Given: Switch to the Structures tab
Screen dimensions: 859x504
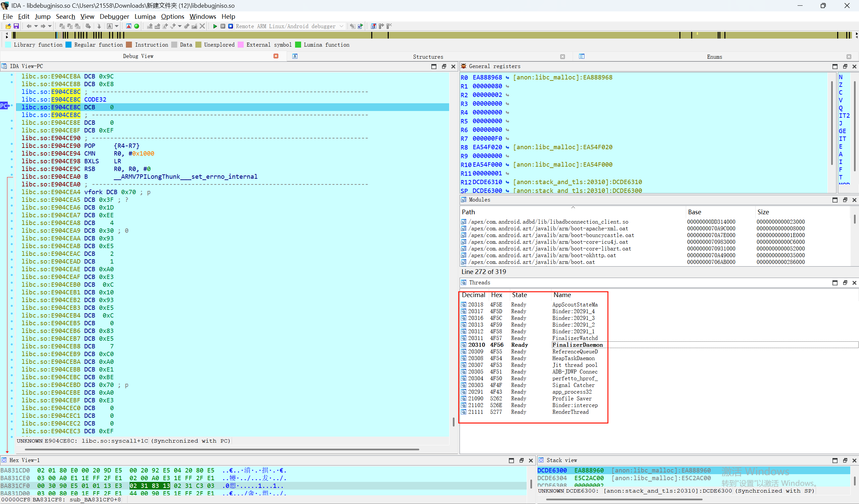Looking at the screenshot, I should click(x=428, y=57).
